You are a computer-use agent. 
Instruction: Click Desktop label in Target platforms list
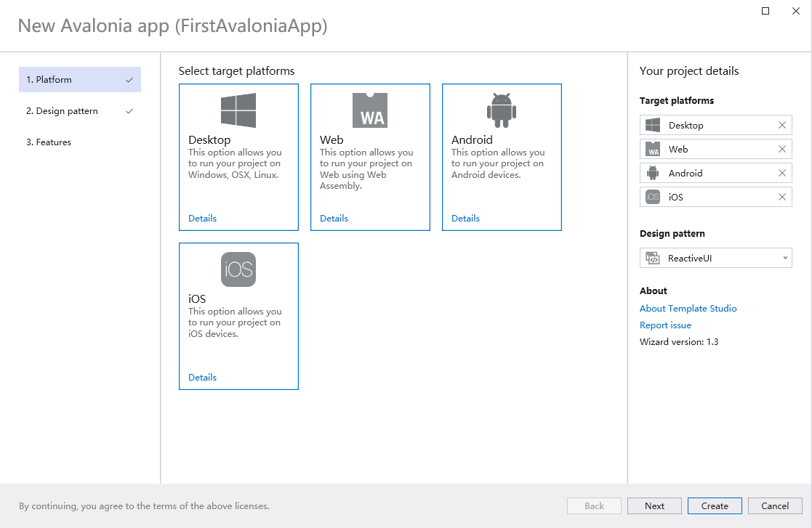pyautogui.click(x=686, y=125)
